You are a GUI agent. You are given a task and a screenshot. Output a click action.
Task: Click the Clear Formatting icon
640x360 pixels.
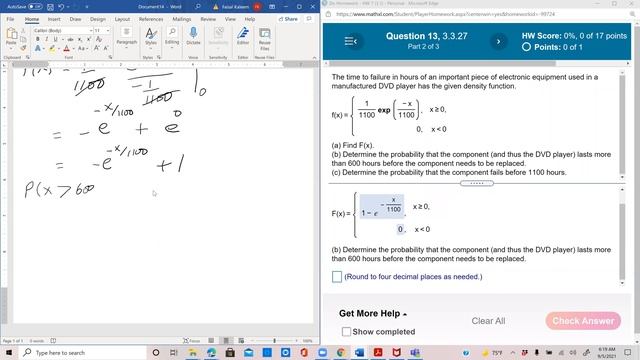click(99, 39)
